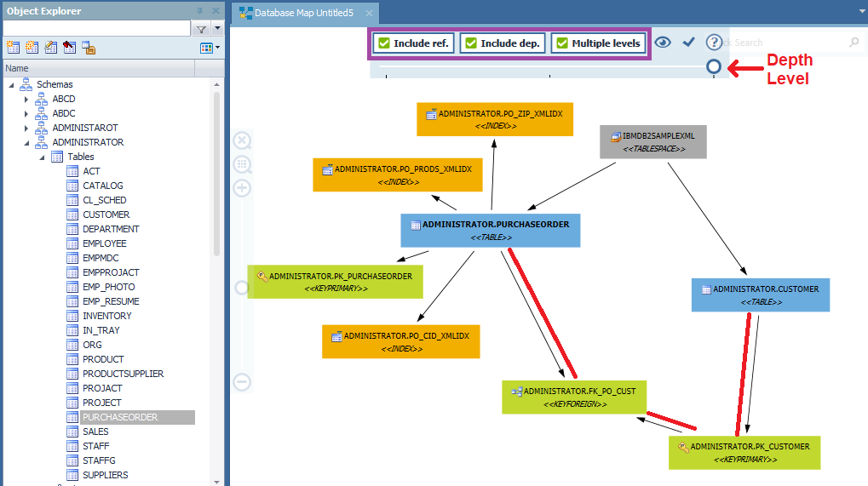
Task: Open the view mode dropdown arrow
Action: pyautogui.click(x=218, y=48)
